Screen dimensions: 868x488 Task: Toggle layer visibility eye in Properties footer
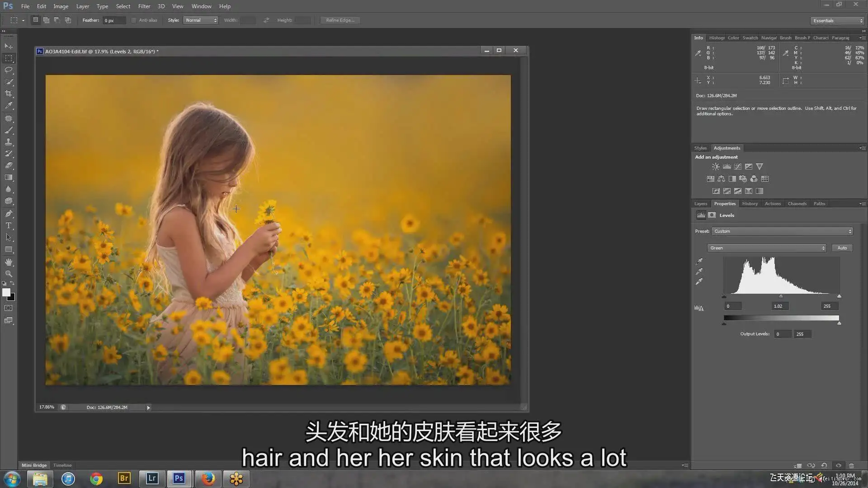click(x=838, y=465)
